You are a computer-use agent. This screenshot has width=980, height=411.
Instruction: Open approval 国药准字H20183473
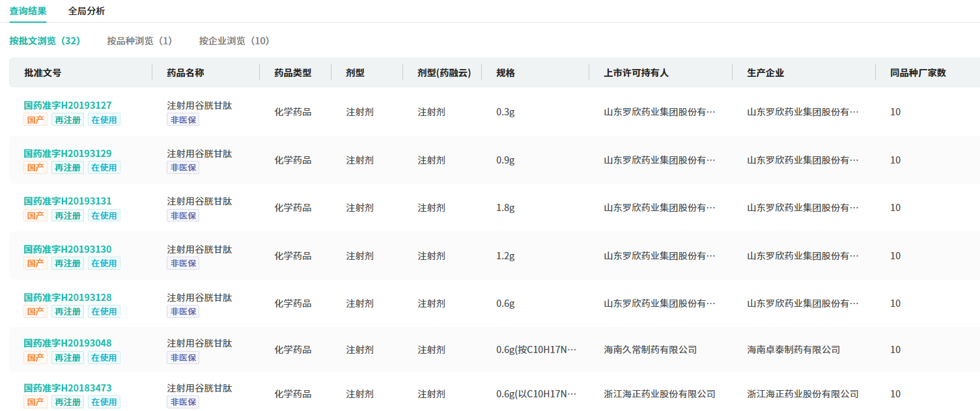pos(68,388)
